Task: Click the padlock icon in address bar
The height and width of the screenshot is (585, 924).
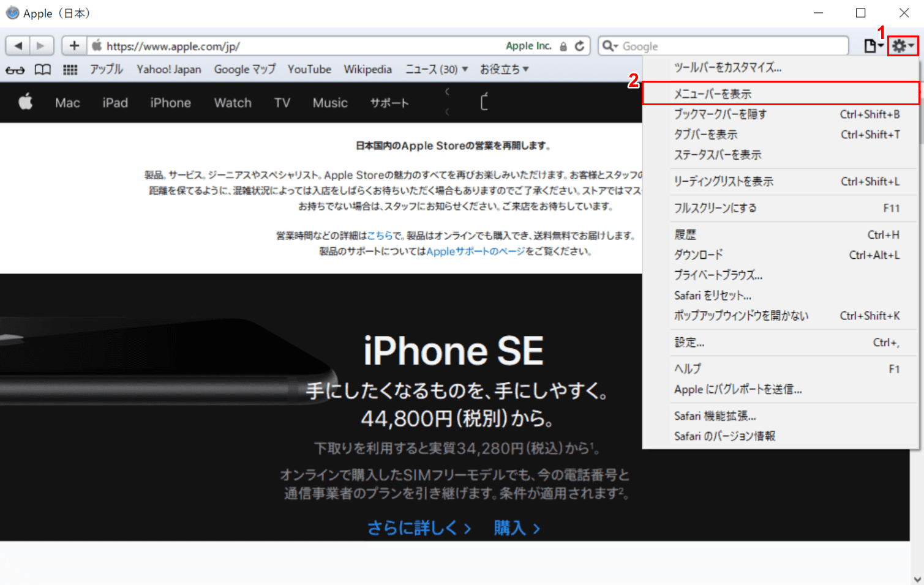Action: (x=563, y=47)
